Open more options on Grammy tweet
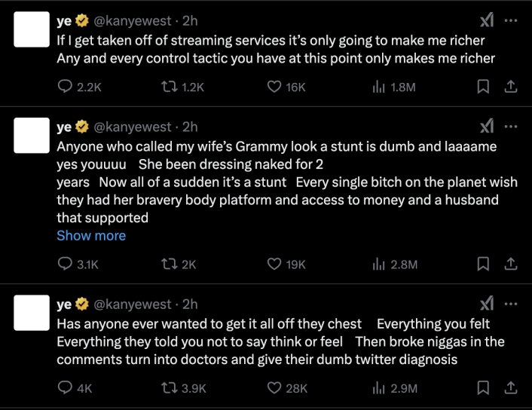The width and height of the screenshot is (532, 410). click(x=511, y=126)
